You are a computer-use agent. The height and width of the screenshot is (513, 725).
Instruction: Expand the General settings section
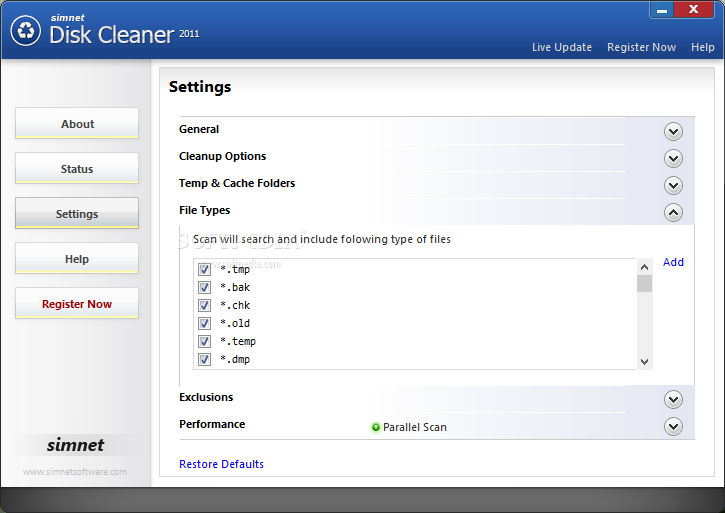tap(673, 132)
